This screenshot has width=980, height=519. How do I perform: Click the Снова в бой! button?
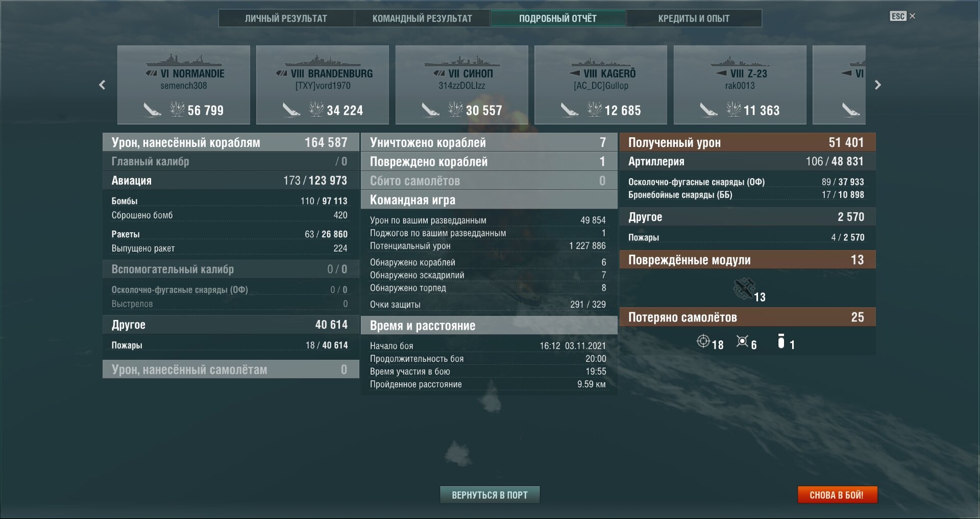click(x=837, y=495)
